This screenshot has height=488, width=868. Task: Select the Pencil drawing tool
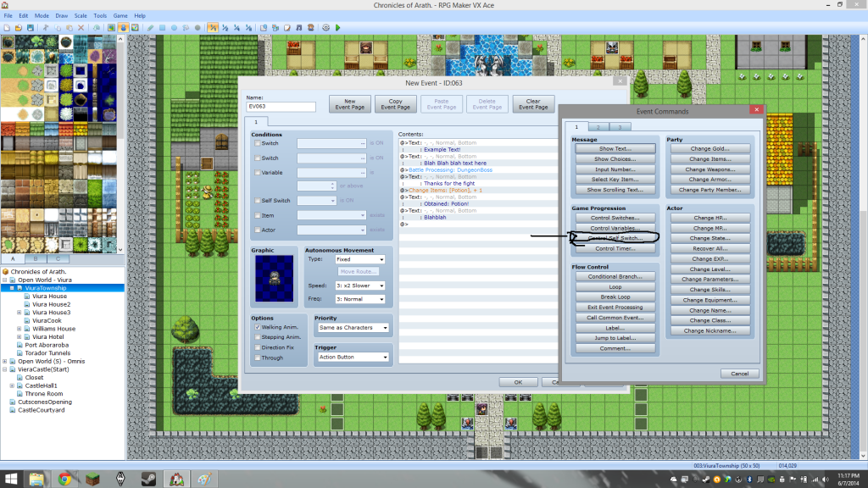tap(150, 27)
